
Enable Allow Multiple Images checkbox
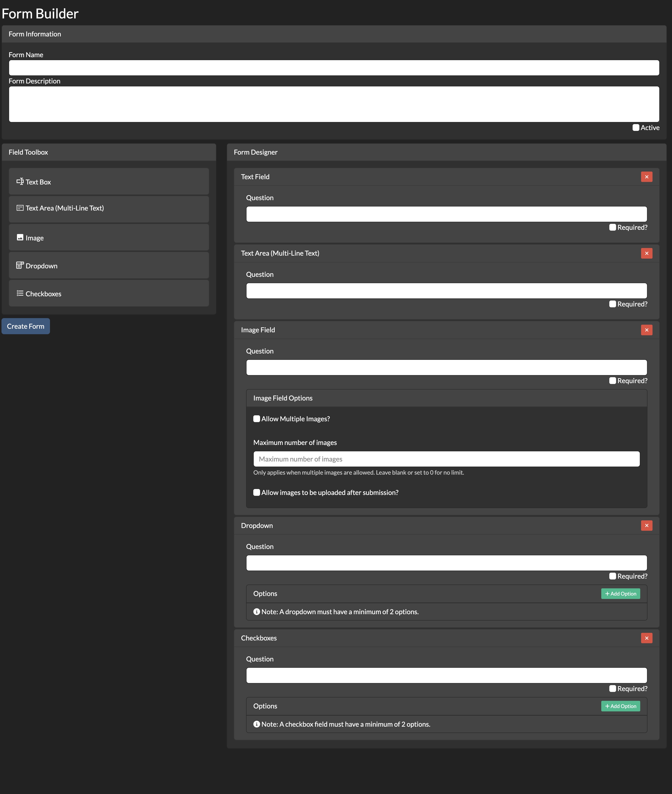(x=257, y=419)
